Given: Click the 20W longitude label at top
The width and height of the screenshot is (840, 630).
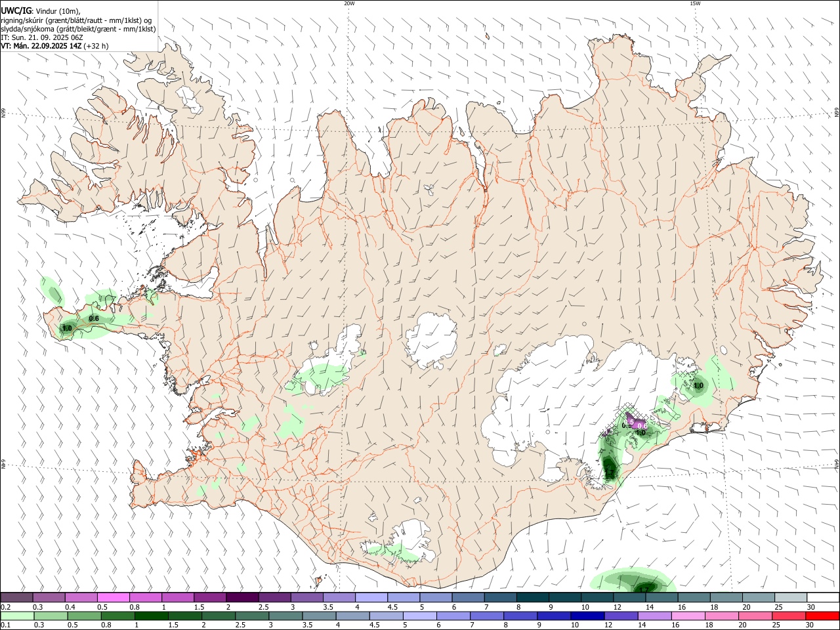Looking at the screenshot, I should pyautogui.click(x=349, y=3).
